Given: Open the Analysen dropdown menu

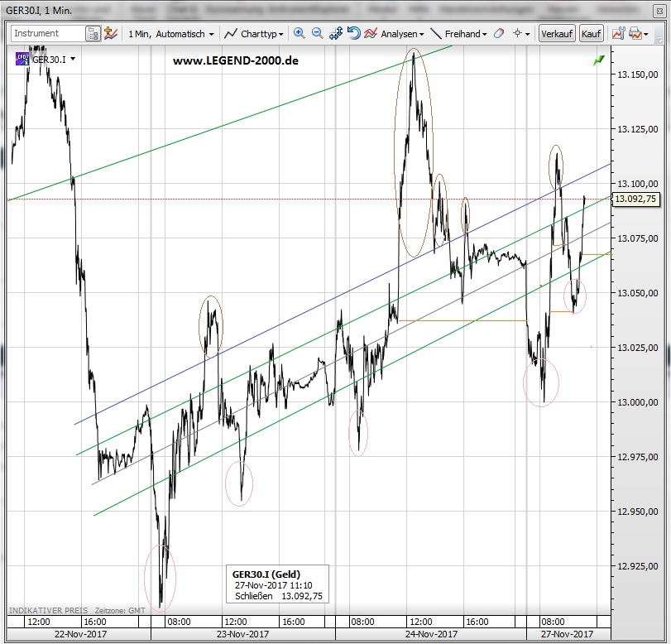Looking at the screenshot, I should pos(402,34).
